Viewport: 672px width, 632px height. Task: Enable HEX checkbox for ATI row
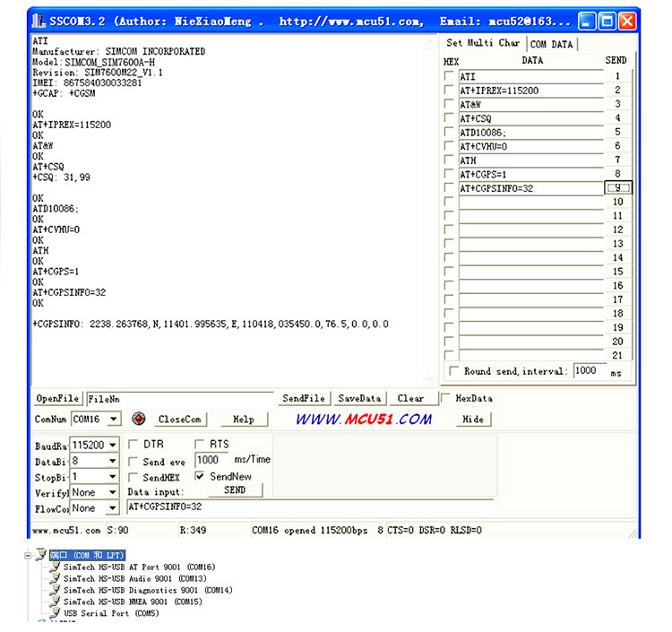click(x=449, y=76)
